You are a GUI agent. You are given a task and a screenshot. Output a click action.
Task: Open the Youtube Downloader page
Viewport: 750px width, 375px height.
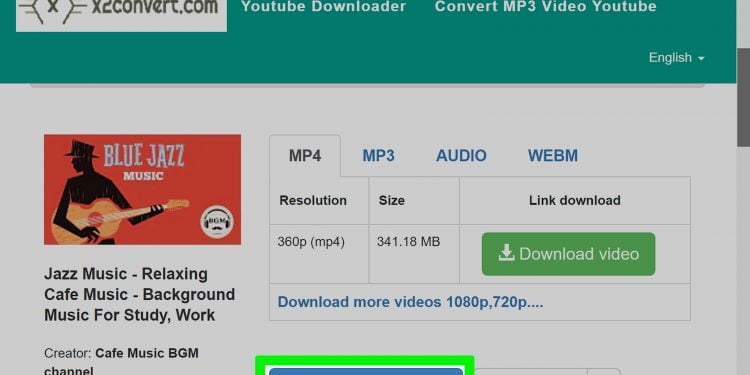(x=323, y=7)
